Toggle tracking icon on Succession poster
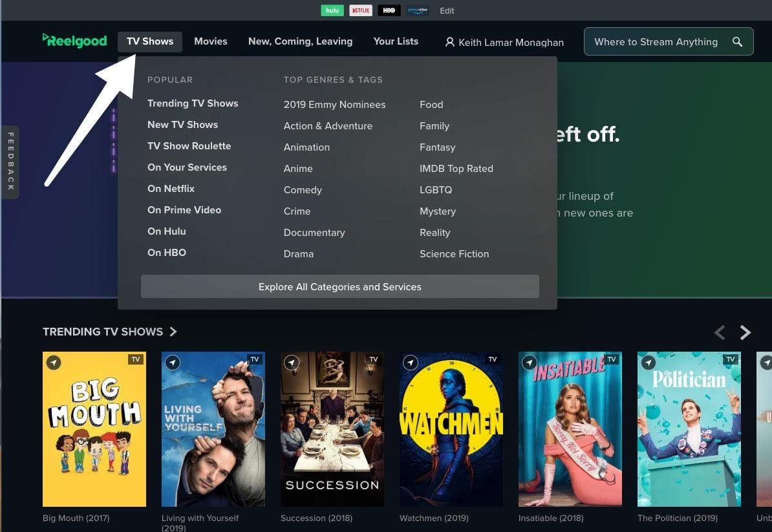 292,363
